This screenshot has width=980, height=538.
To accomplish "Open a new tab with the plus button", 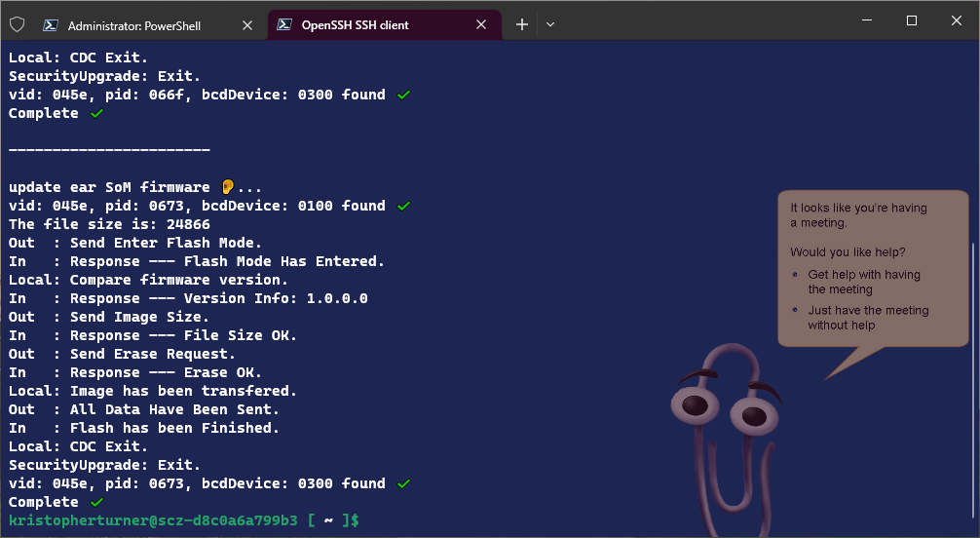I will click(521, 24).
